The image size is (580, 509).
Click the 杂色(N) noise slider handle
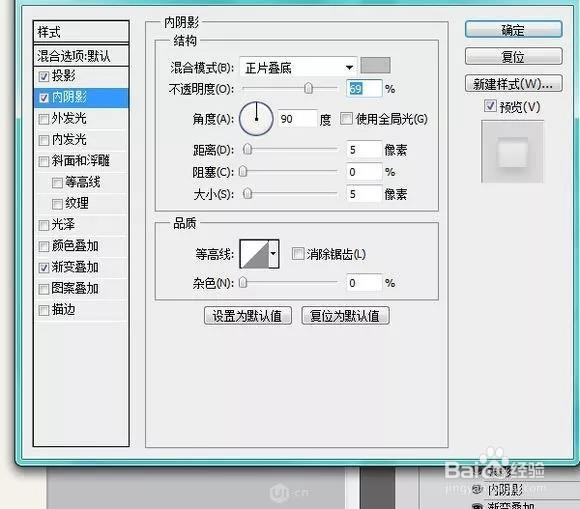(x=243, y=283)
